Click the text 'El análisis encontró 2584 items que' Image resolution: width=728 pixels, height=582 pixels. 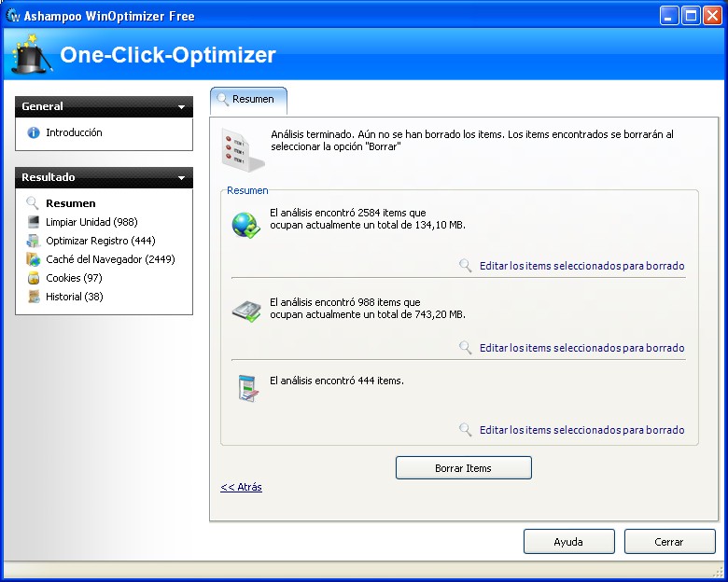click(348, 213)
